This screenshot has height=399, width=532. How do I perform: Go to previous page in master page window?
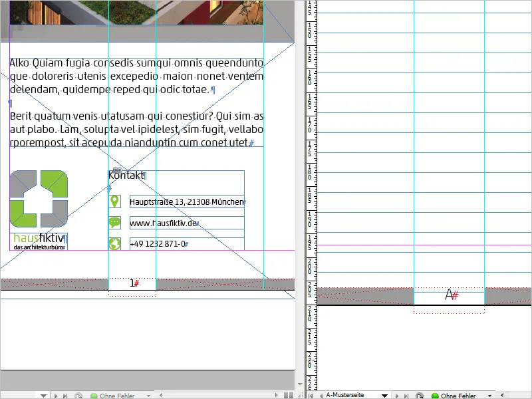[x=321, y=396]
